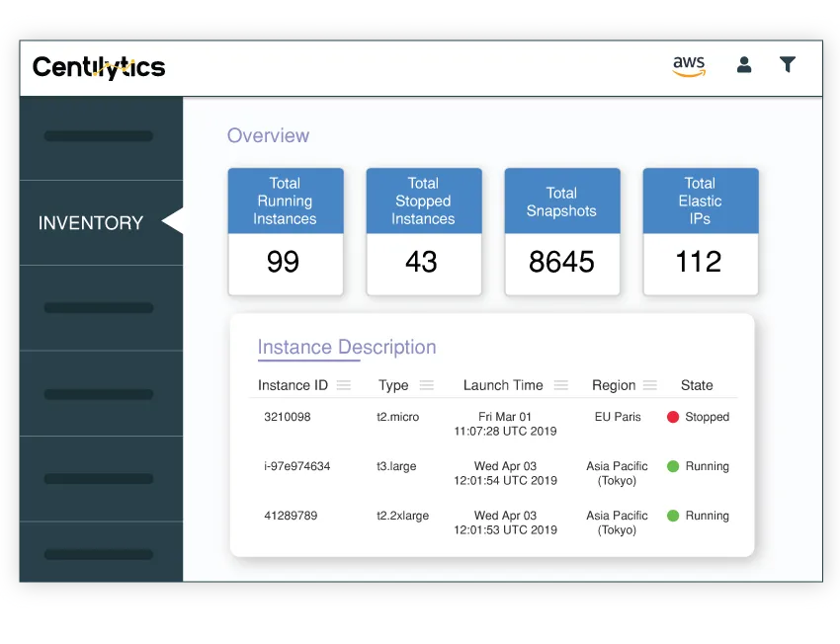840x644 pixels.
Task: Sort by Region column header
Action: (x=614, y=385)
